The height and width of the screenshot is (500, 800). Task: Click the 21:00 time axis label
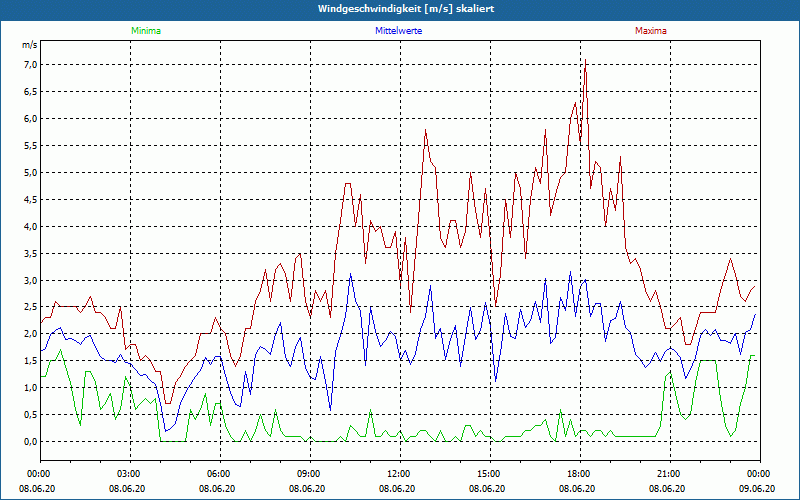[667, 474]
